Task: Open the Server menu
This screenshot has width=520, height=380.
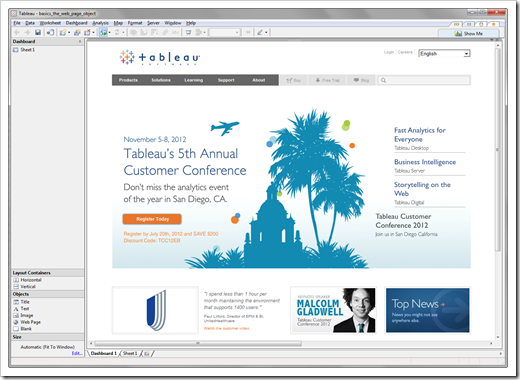Action: [x=153, y=23]
